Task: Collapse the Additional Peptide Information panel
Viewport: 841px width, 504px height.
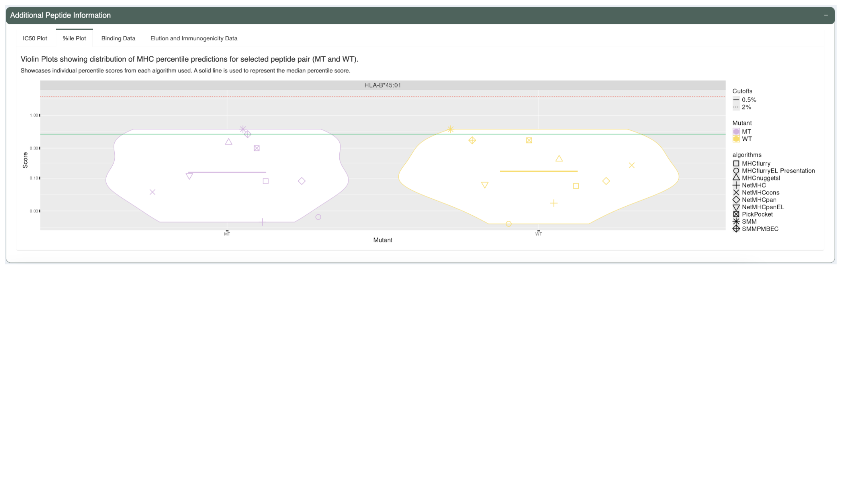Action: pyautogui.click(x=826, y=15)
